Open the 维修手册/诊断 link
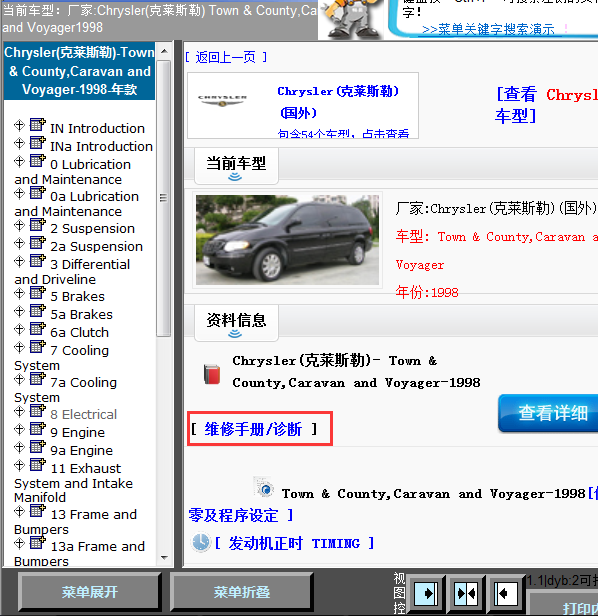 click(254, 429)
